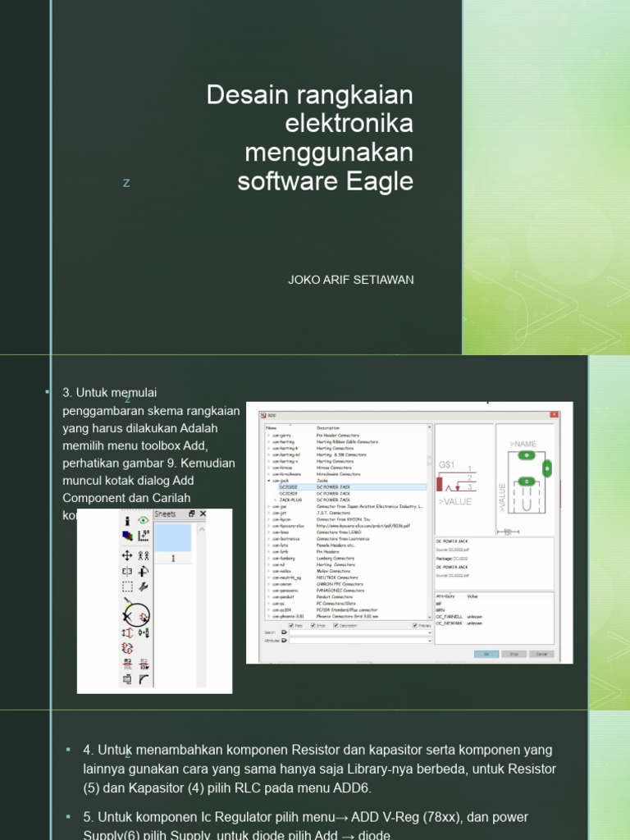
Task: Open the Display layers tool
Action: click(127, 536)
